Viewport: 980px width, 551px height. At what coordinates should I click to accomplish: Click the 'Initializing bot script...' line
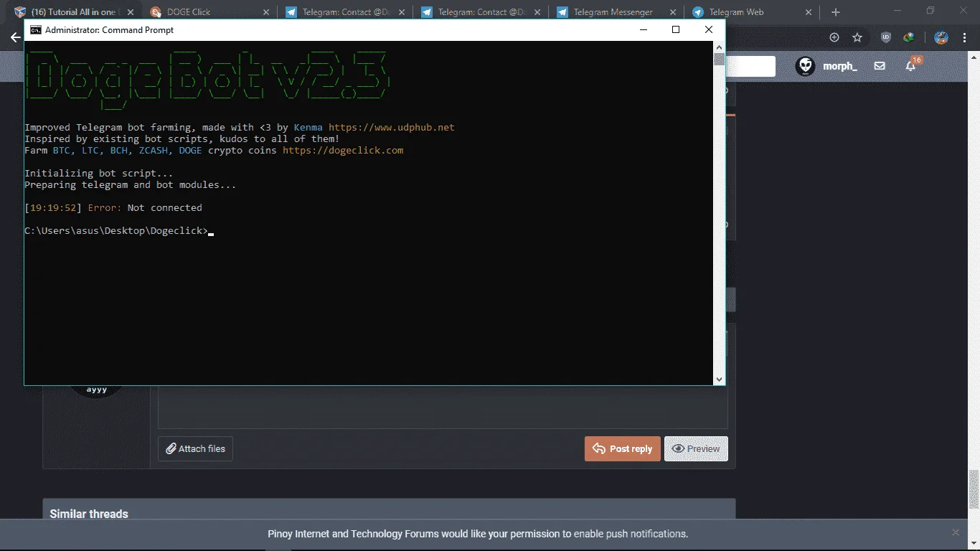99,174
